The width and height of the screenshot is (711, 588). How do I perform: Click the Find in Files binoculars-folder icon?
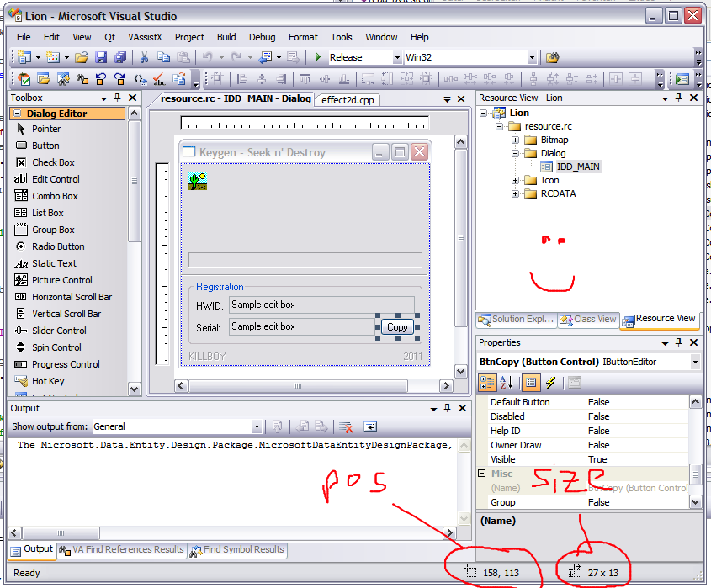point(552,57)
